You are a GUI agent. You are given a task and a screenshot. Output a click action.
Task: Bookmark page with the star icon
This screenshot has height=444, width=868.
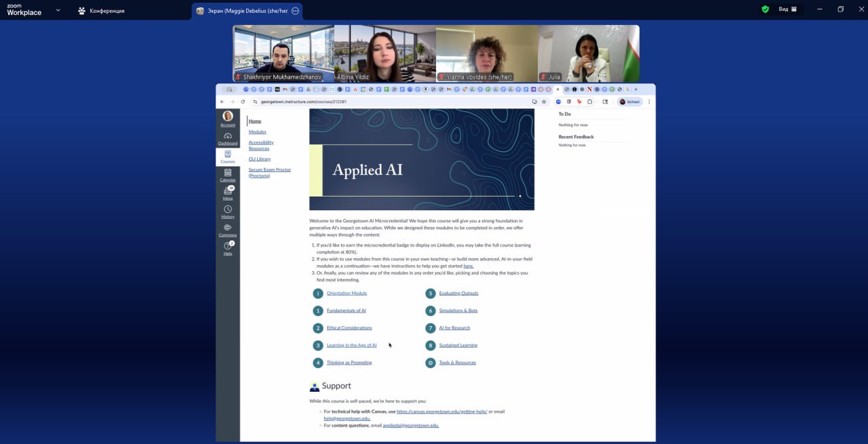coord(544,102)
